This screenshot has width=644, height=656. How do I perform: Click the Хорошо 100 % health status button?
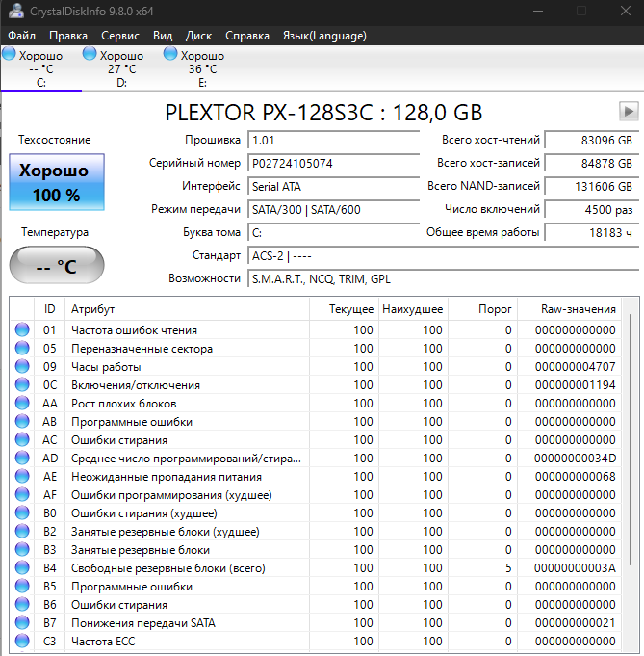click(55, 183)
